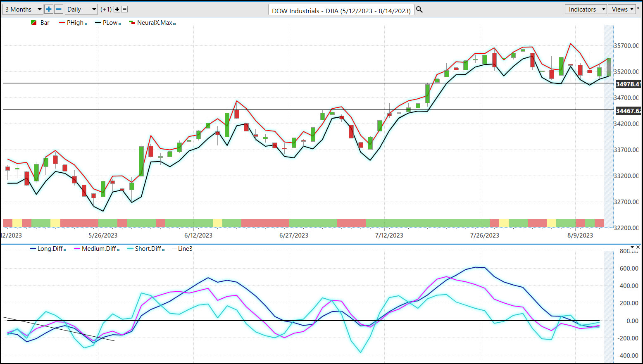This screenshot has height=364, width=643.
Task: Open the 3 Months time range dropdown
Action: click(x=22, y=9)
